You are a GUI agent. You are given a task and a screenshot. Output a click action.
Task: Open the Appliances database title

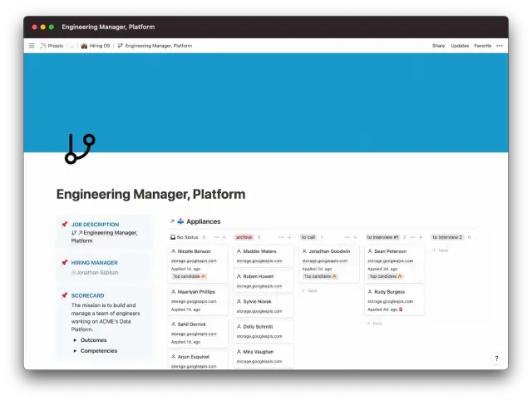tap(204, 221)
